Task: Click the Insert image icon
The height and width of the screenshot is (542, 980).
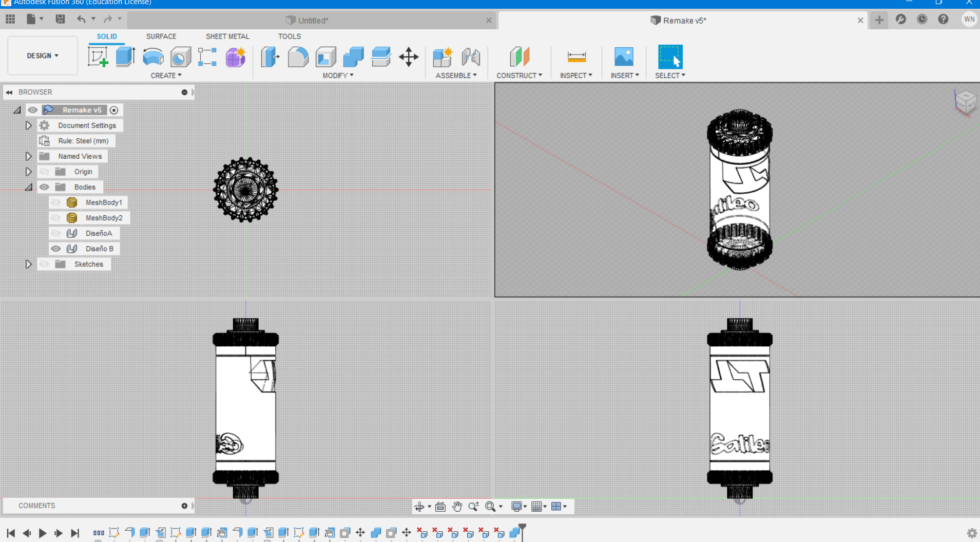Action: coord(624,57)
